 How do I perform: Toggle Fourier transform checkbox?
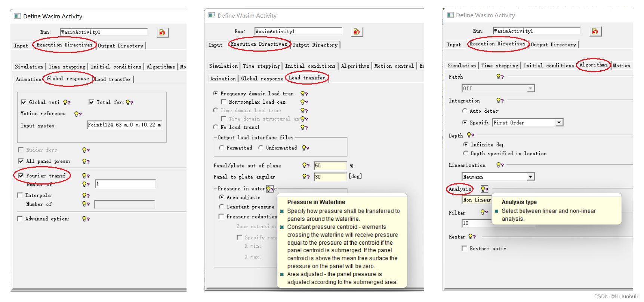[x=21, y=176]
